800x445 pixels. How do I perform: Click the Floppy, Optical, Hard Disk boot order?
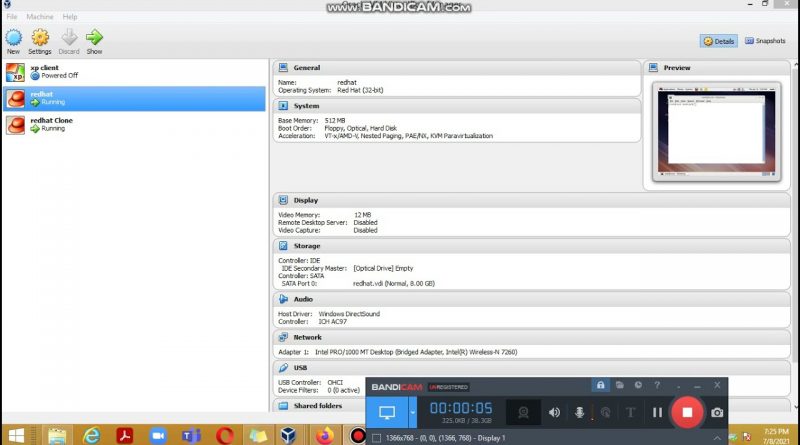point(360,128)
